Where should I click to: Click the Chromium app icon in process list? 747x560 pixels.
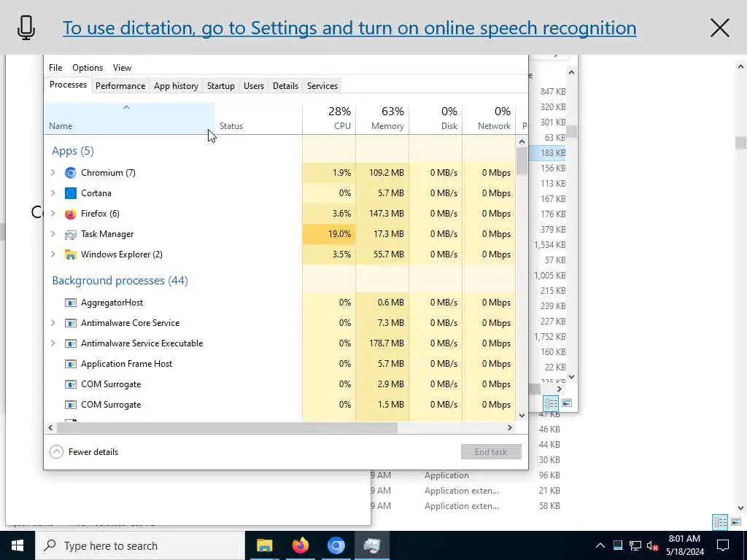(71, 173)
